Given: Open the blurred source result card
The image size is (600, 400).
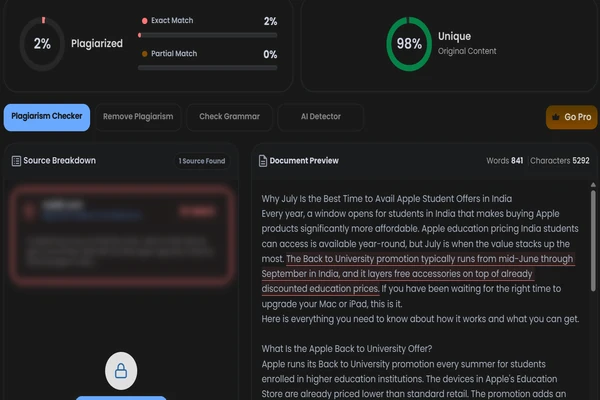Looking at the screenshot, I should tap(122, 236).
